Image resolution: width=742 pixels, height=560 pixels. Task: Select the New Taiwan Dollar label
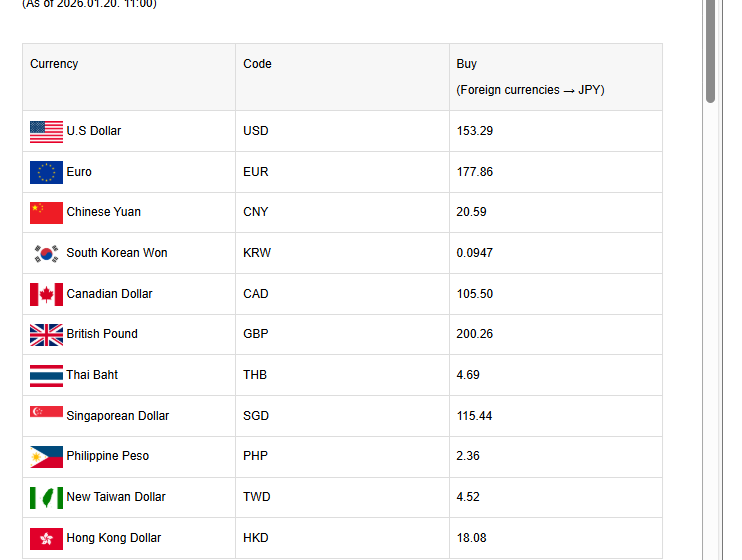point(116,497)
